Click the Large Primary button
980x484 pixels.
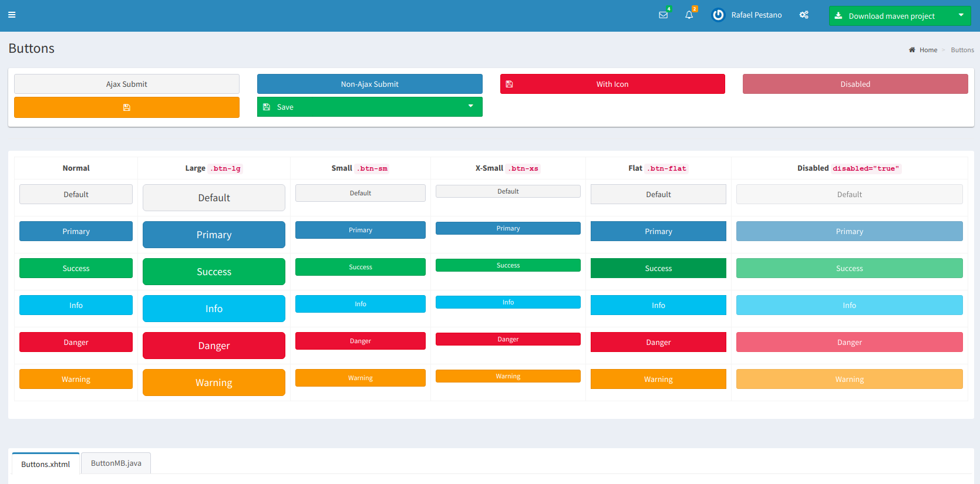(214, 235)
